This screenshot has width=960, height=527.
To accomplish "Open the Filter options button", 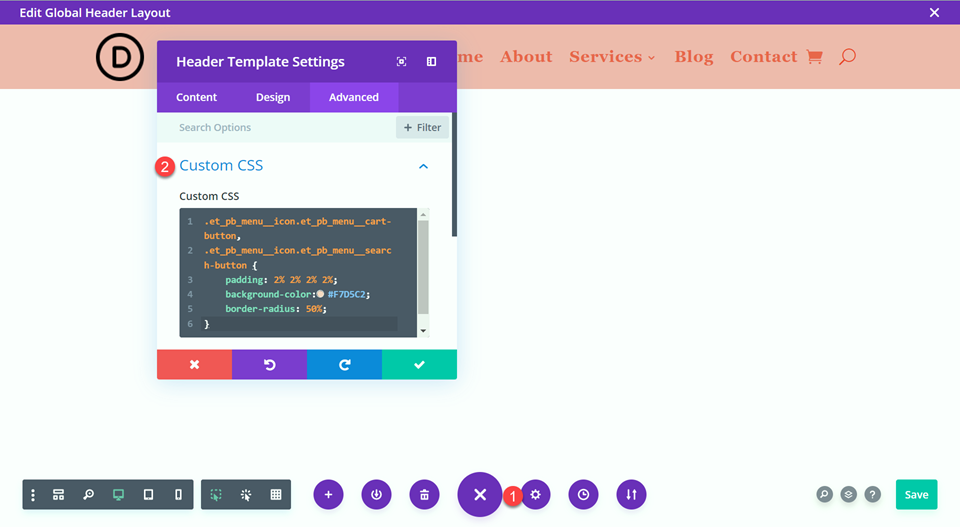I will point(422,127).
